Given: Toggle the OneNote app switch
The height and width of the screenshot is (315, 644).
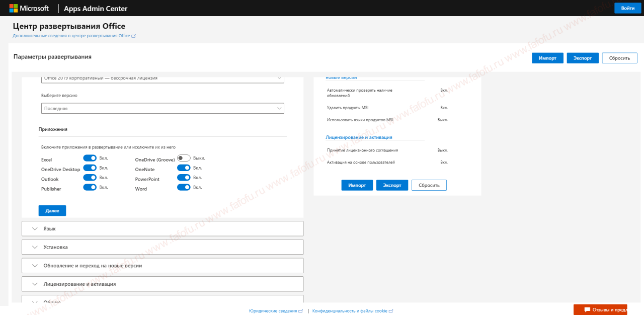Looking at the screenshot, I should tap(184, 168).
